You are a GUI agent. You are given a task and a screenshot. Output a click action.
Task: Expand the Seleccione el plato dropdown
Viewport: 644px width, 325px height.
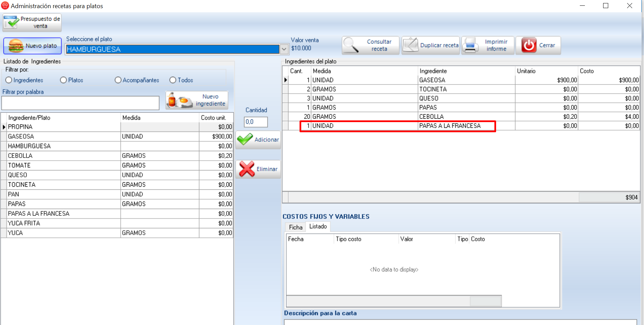pos(284,49)
